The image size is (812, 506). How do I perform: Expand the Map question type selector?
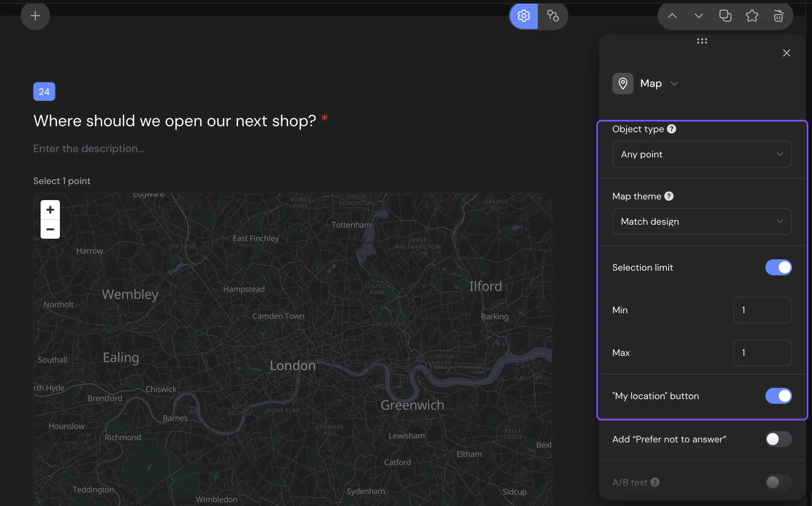[x=674, y=83]
